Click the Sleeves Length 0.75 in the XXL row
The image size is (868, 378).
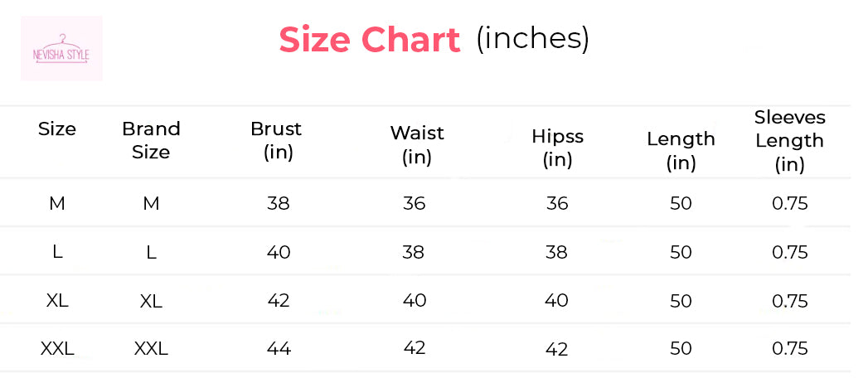(789, 349)
